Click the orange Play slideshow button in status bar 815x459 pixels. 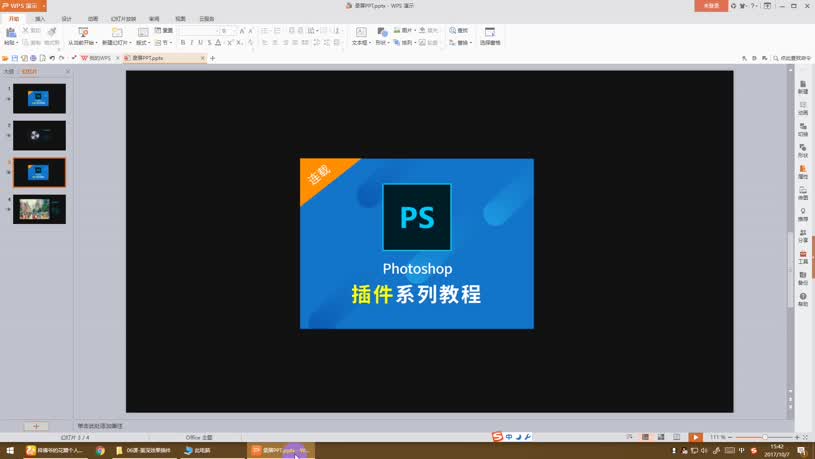pos(695,437)
